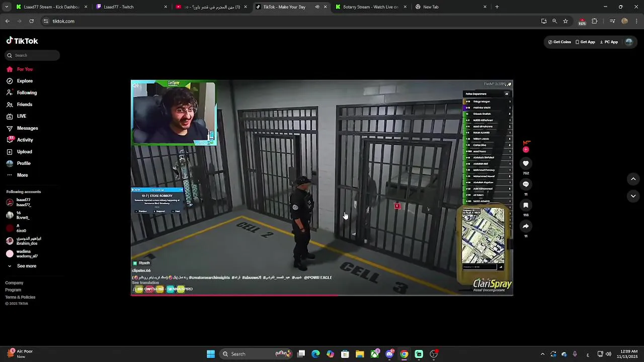Reload the current page
The width and height of the screenshot is (644, 362).
[x=31, y=21]
